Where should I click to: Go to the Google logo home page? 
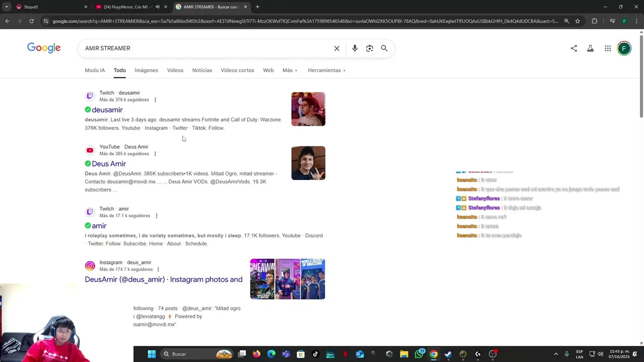(44, 48)
